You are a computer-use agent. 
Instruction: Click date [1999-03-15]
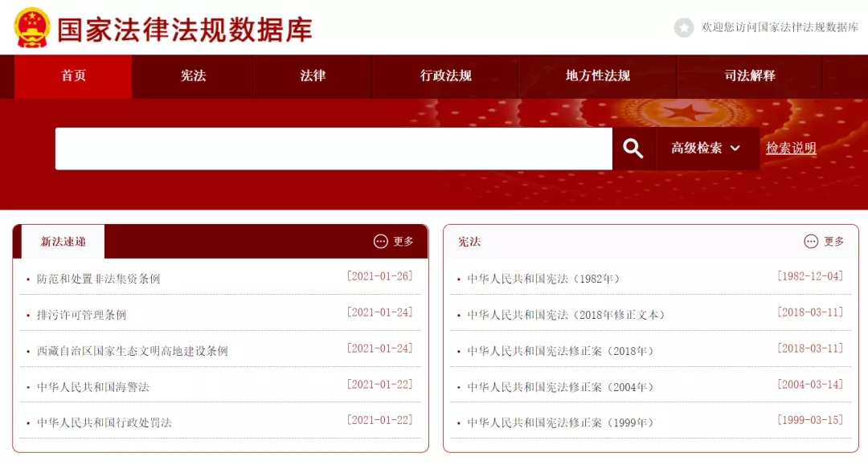point(810,420)
